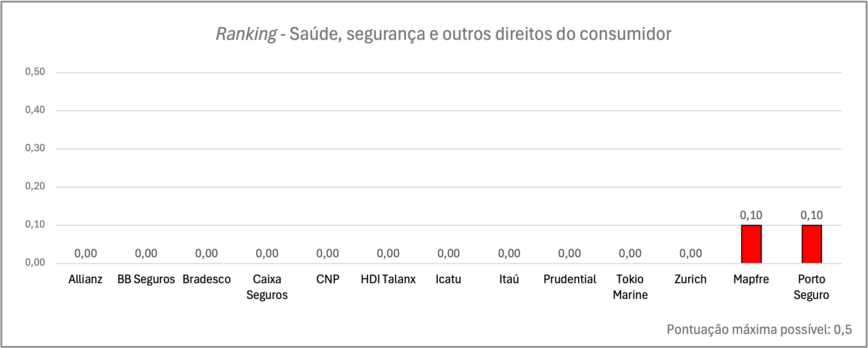Select the CNP category label
868x348 pixels.
(328, 279)
